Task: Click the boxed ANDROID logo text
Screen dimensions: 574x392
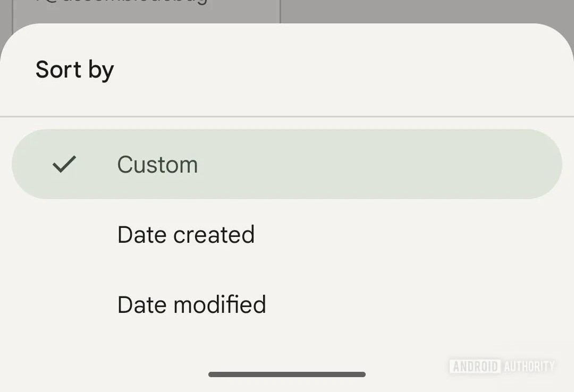Action: [475, 366]
